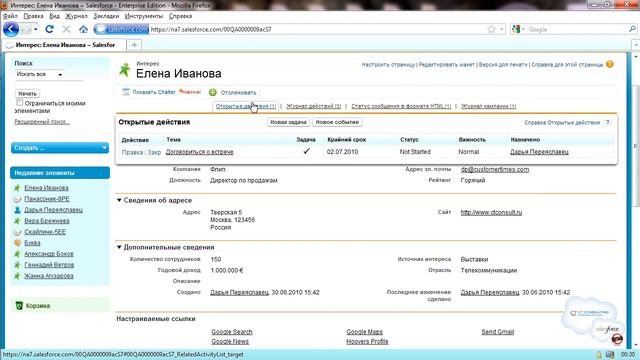Toggle Ограничиться моими элементами checkbox
Image resolution: width=640 pixels, height=360 pixels.
(x=19, y=102)
